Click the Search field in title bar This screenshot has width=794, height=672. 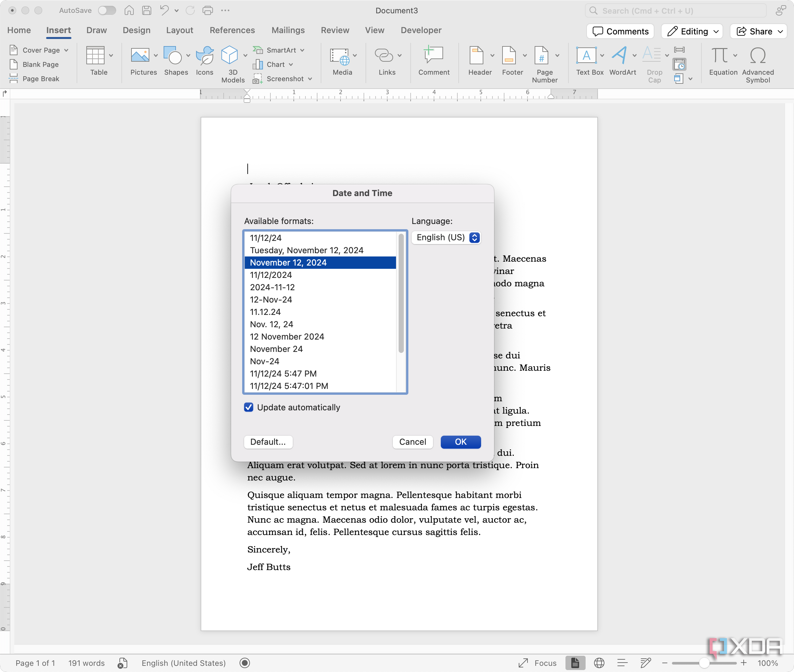[676, 10]
